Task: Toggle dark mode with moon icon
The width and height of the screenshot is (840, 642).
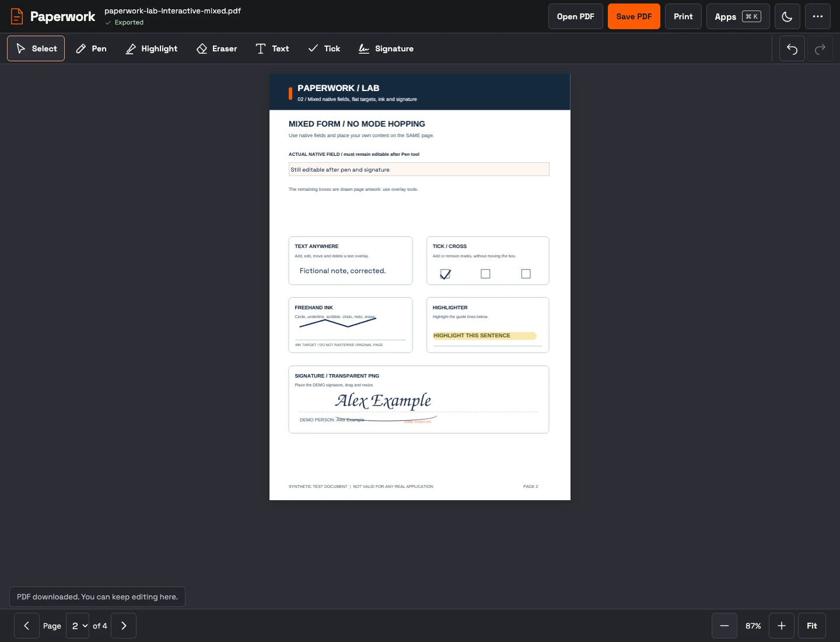Action: point(787,16)
